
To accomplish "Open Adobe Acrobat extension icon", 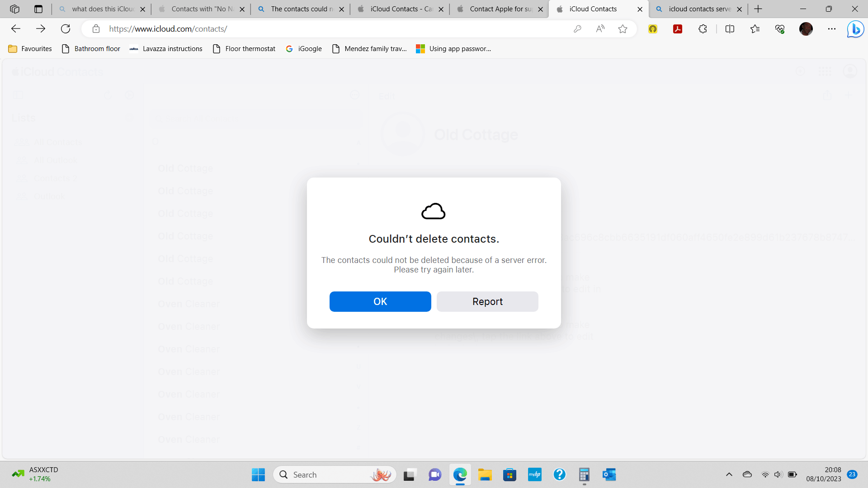I will point(677,29).
